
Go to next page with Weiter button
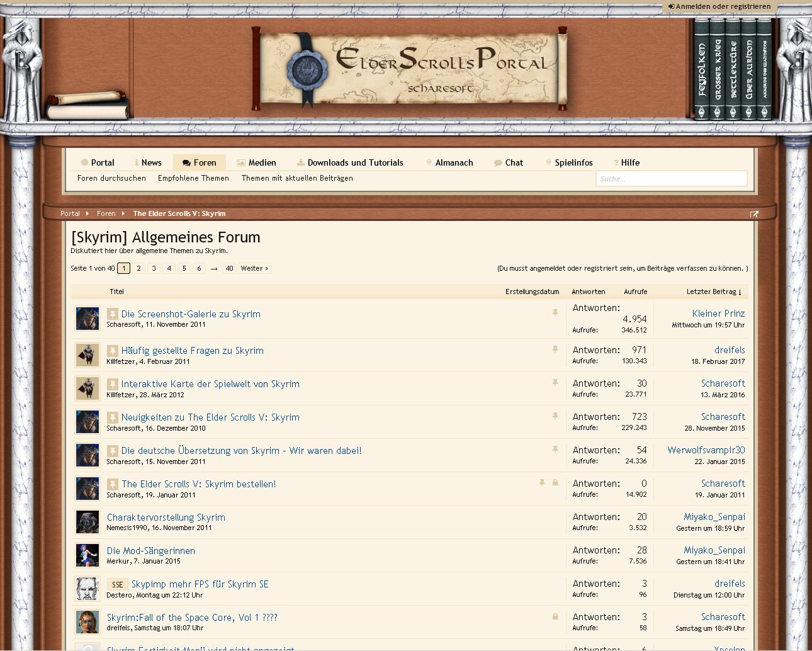pos(254,268)
